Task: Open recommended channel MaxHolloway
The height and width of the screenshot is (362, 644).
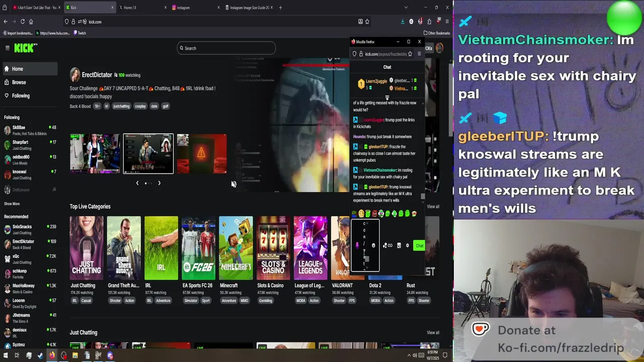Action: tap(30, 289)
